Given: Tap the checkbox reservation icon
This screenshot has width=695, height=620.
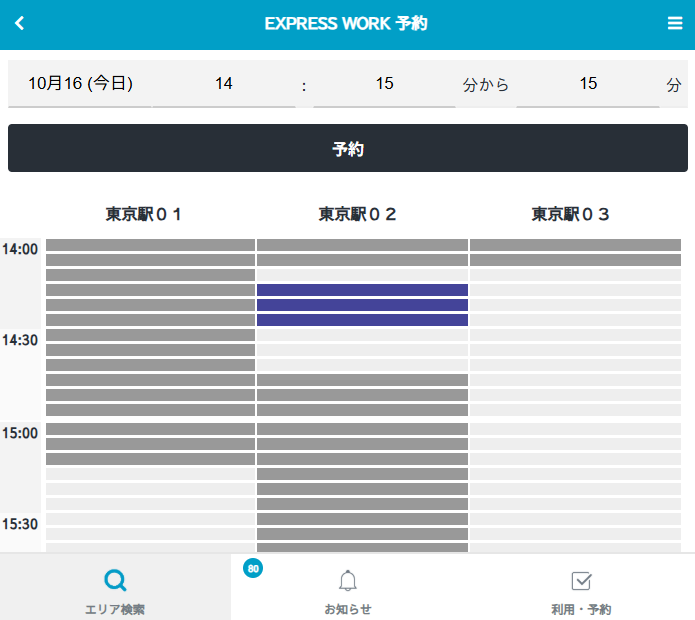Looking at the screenshot, I should click(581, 581).
